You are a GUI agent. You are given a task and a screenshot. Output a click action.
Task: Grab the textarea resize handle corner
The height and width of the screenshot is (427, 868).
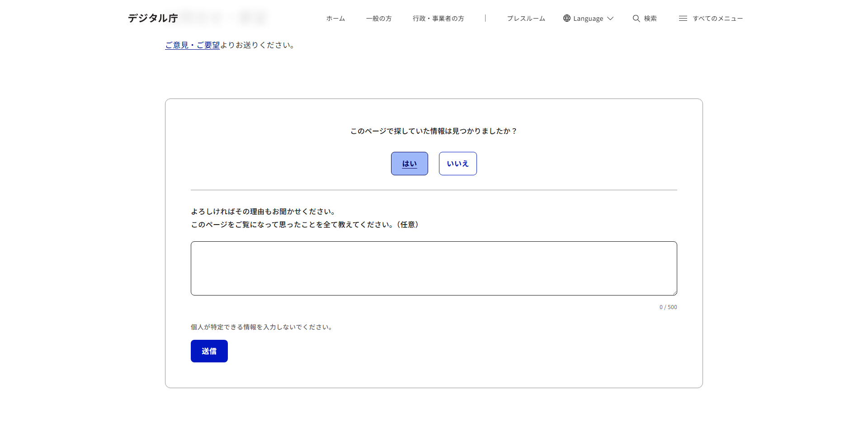674,292
